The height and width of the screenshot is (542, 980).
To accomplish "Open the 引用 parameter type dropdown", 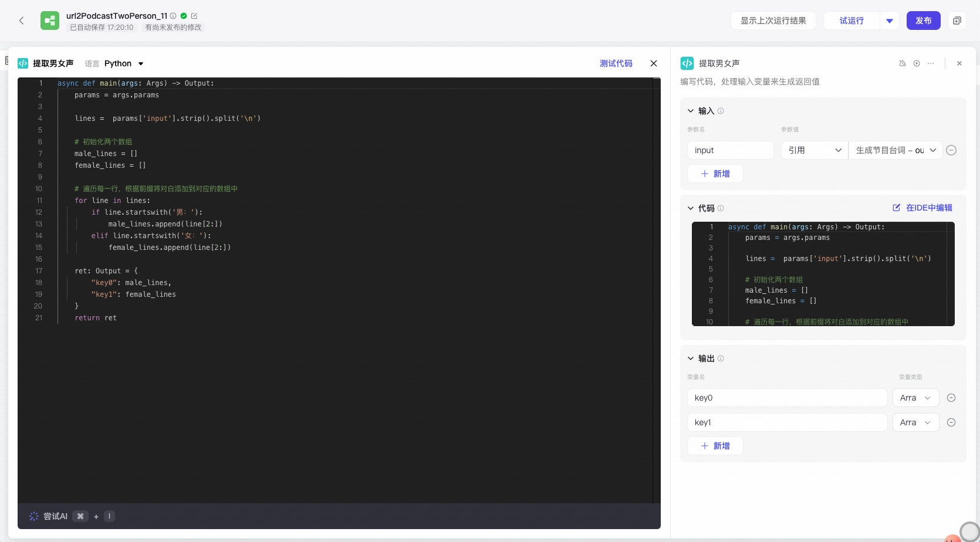I will point(815,150).
